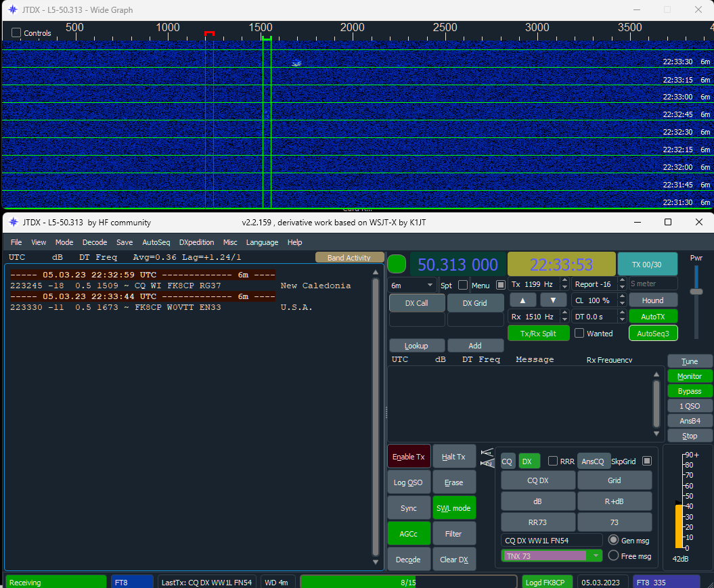714x588 pixels.
Task: Click the Lookup button
Action: tap(417, 346)
